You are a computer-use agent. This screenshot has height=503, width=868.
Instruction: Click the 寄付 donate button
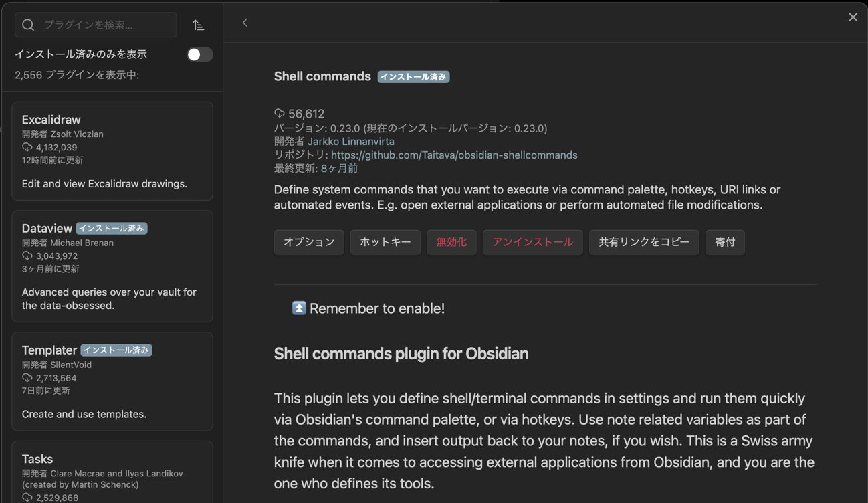tap(725, 242)
